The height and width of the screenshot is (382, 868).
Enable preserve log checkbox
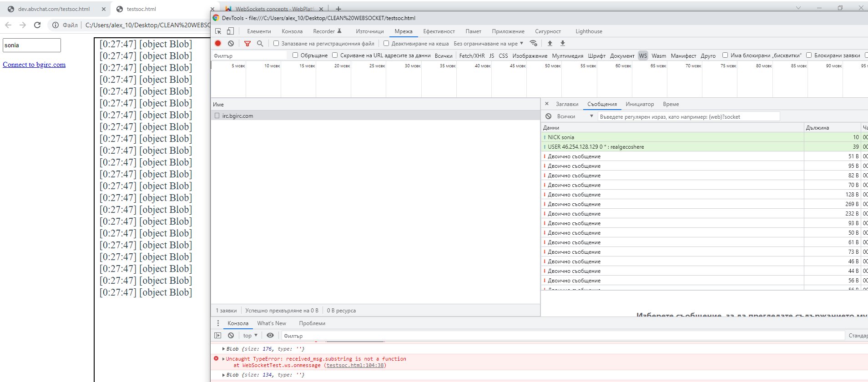tap(276, 44)
